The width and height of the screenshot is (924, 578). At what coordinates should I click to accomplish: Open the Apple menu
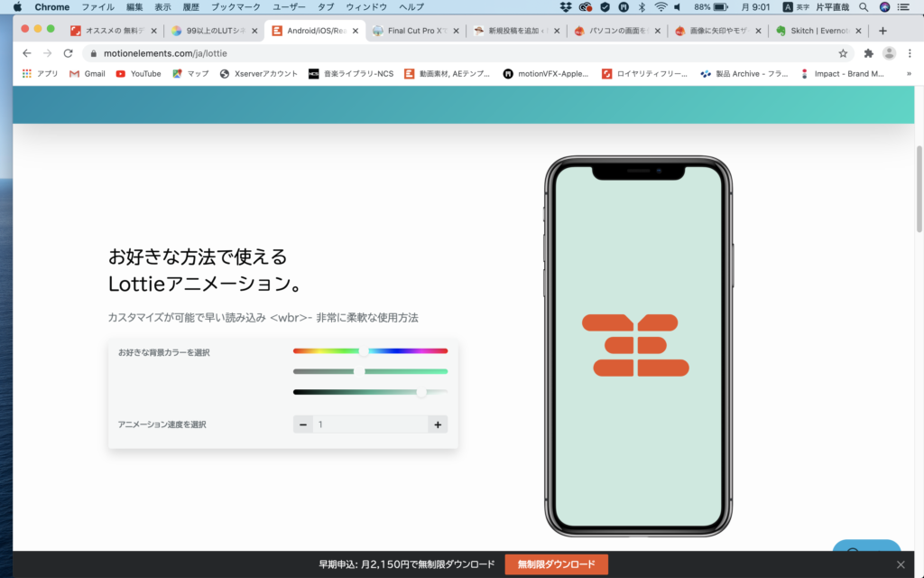[18, 7]
